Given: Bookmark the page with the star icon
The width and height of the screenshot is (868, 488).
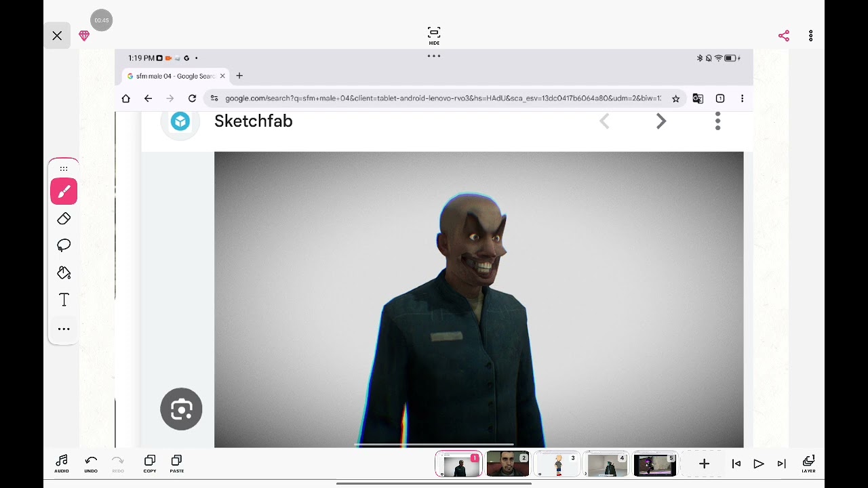Looking at the screenshot, I should pyautogui.click(x=675, y=98).
